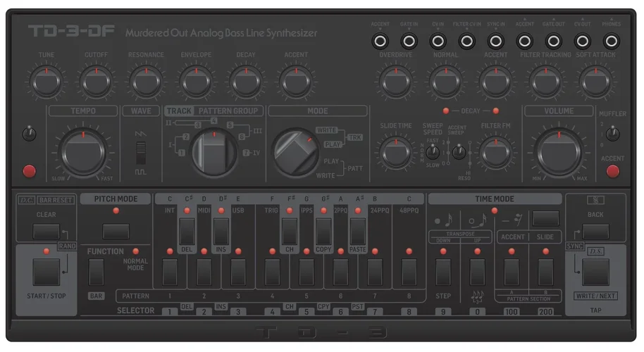Flip the WAVE sawtooth/square switch
The height and width of the screenshot is (352, 644).
pyautogui.click(x=141, y=153)
